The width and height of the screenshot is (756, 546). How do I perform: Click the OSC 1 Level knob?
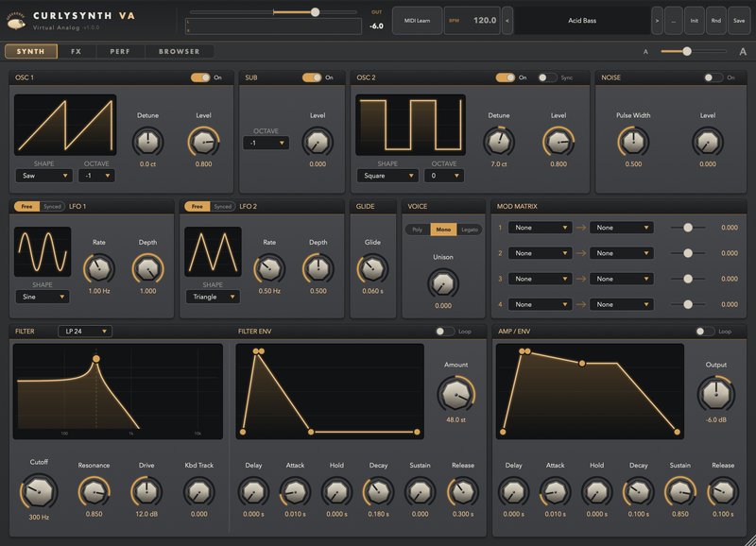(x=203, y=142)
